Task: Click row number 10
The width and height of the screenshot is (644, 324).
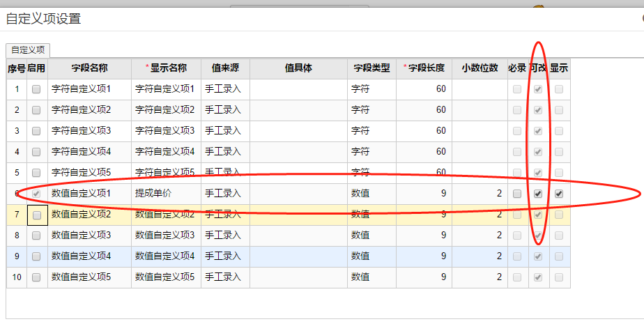Action: [x=17, y=277]
